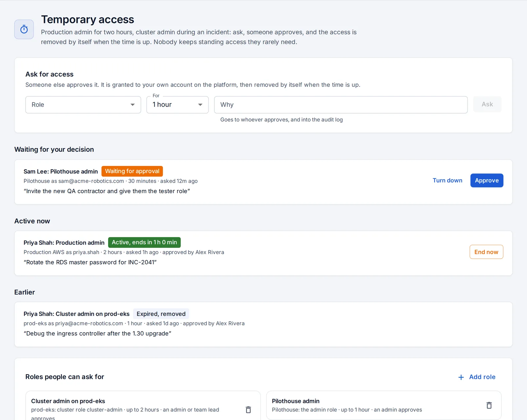Click the Waiting for approval badge

132,171
